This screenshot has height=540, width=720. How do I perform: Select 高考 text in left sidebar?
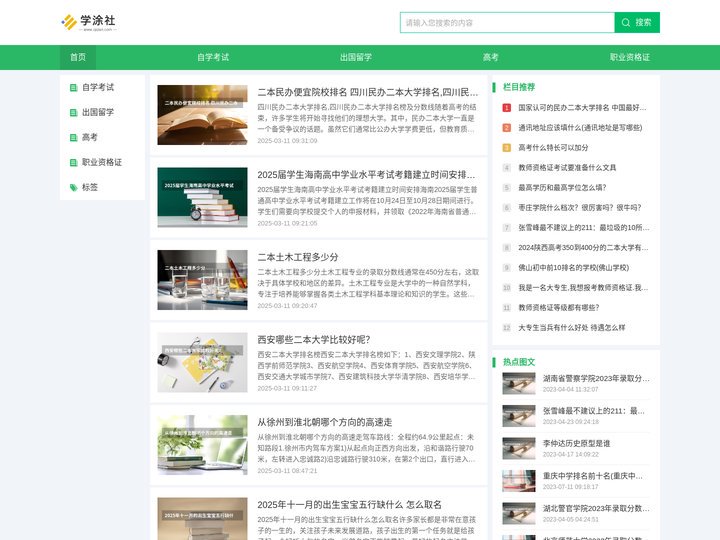tap(90, 137)
